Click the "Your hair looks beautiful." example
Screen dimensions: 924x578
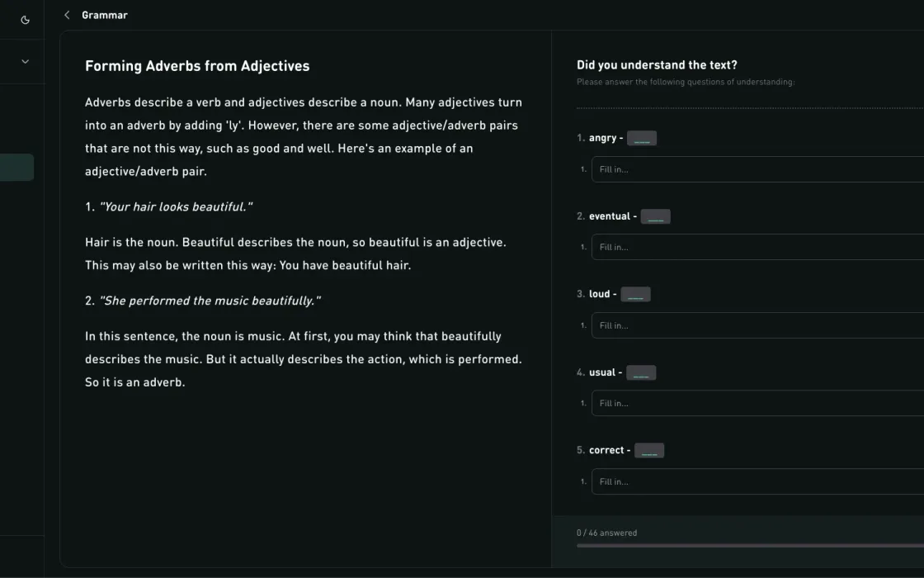(x=176, y=207)
